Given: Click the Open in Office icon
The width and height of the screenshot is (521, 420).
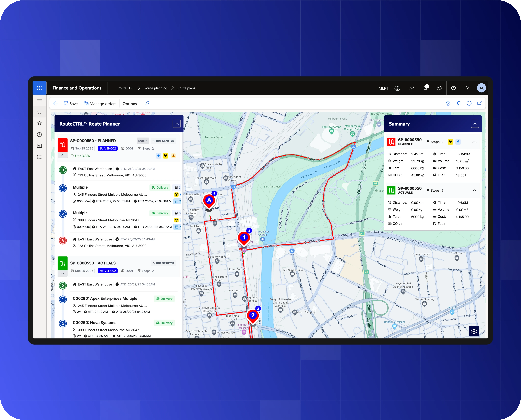Looking at the screenshot, I should pos(459,103).
